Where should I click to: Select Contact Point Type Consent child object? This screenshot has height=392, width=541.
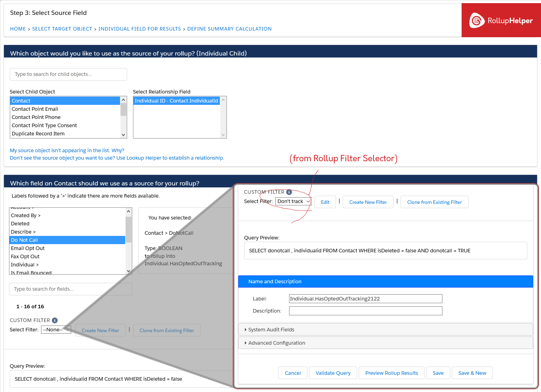[x=65, y=126]
